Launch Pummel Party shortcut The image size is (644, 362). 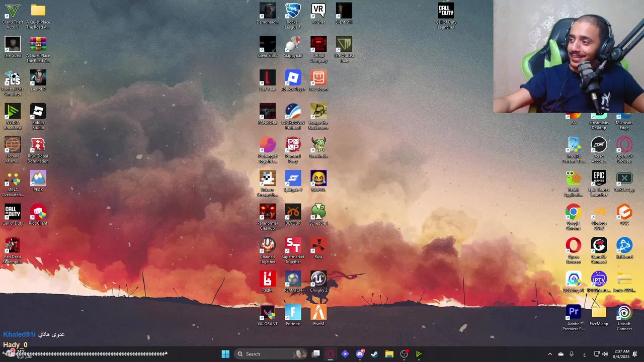pos(293,150)
